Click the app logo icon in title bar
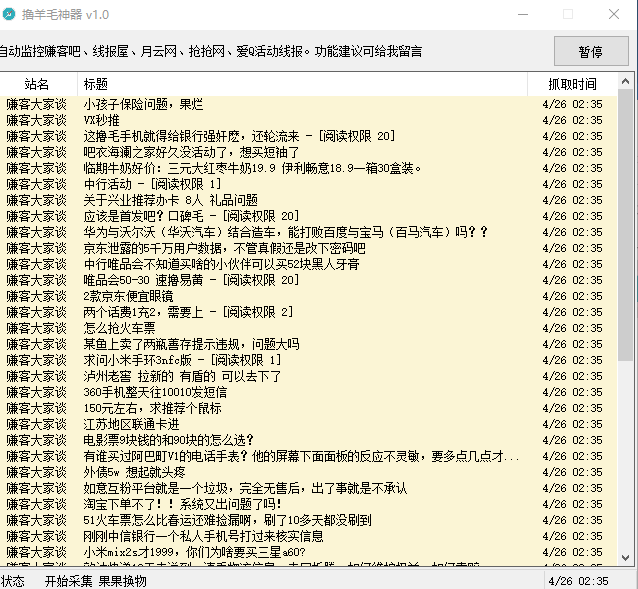This screenshot has height=589, width=638. coord(9,14)
